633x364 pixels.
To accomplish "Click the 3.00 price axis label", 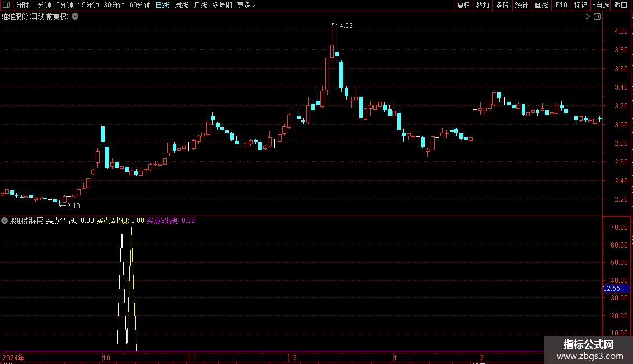I will coord(621,125).
